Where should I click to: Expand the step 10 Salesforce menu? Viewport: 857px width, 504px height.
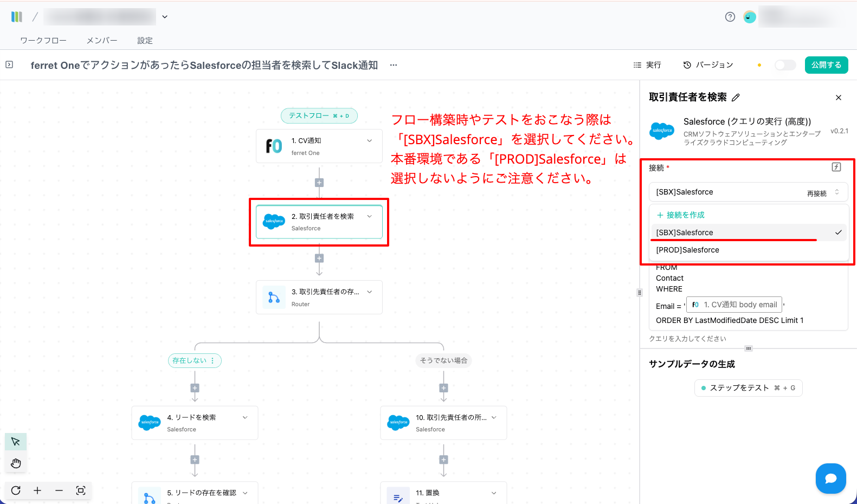pos(494,417)
